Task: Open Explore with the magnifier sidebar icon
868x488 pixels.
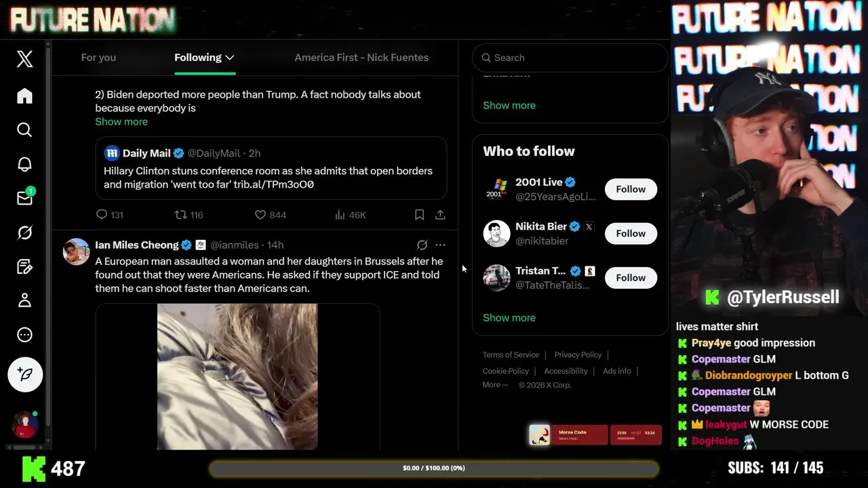Action: (24, 129)
